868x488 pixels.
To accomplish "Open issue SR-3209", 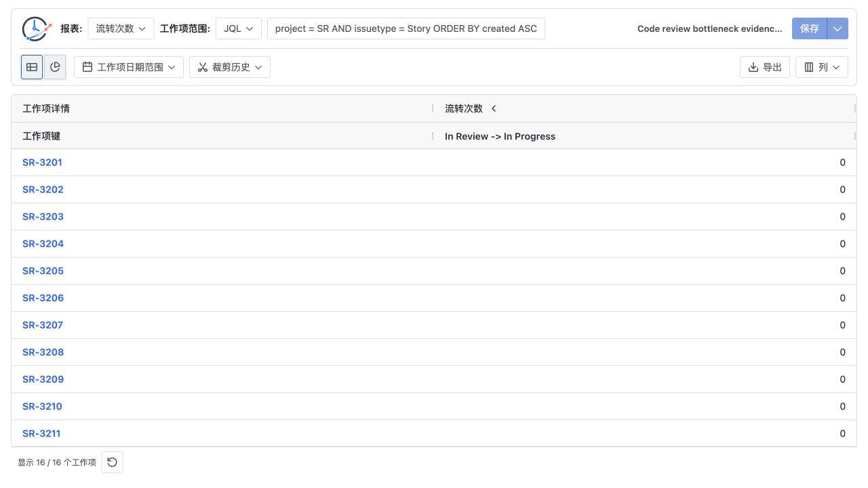I will 43,380.
